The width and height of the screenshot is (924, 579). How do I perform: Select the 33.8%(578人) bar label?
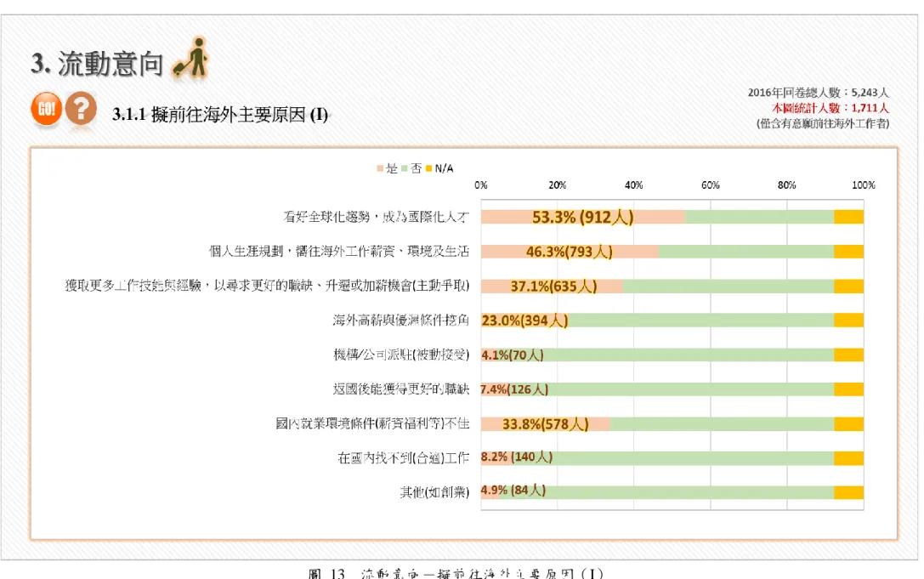(x=545, y=424)
